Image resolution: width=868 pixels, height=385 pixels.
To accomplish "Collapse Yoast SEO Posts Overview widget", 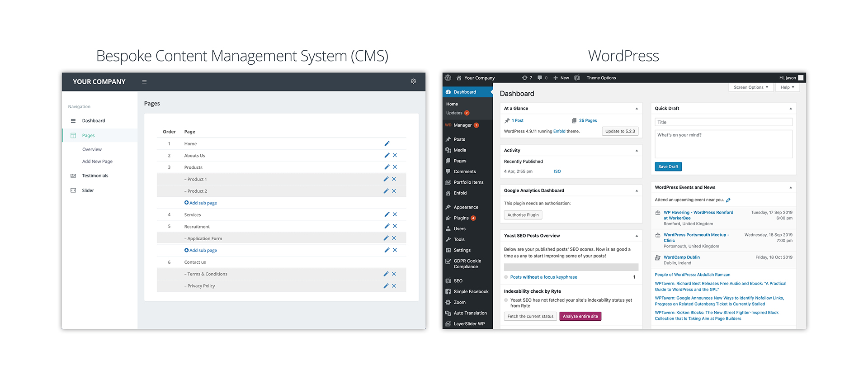I will pos(637,236).
